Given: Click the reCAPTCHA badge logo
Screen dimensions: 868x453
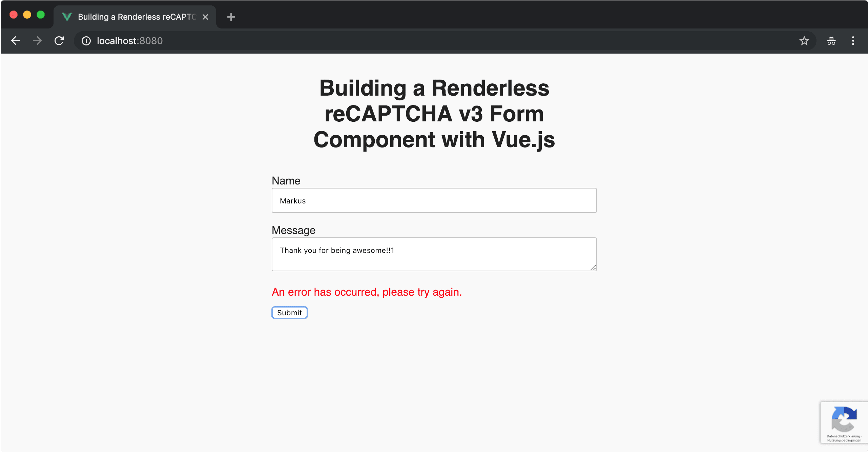Looking at the screenshot, I should click(x=844, y=419).
